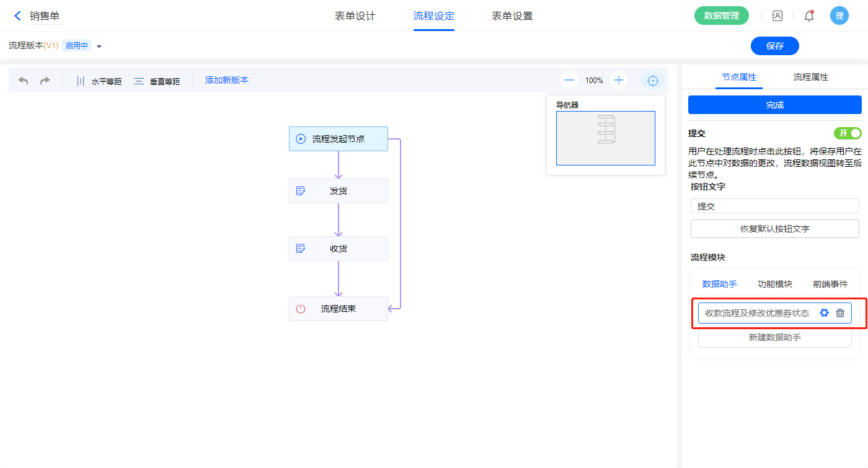Click the undo arrow in canvas toolbar
The image size is (868, 468).
(24, 81)
